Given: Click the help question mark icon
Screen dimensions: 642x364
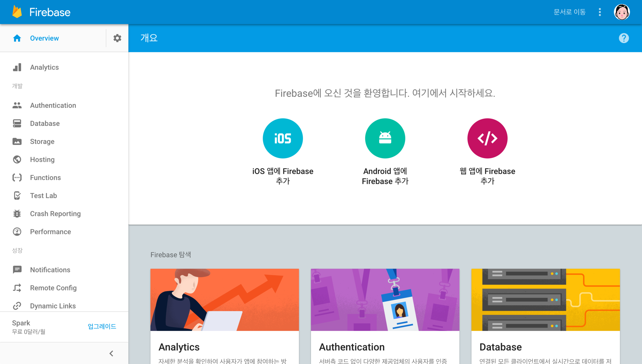Looking at the screenshot, I should click(x=624, y=38).
